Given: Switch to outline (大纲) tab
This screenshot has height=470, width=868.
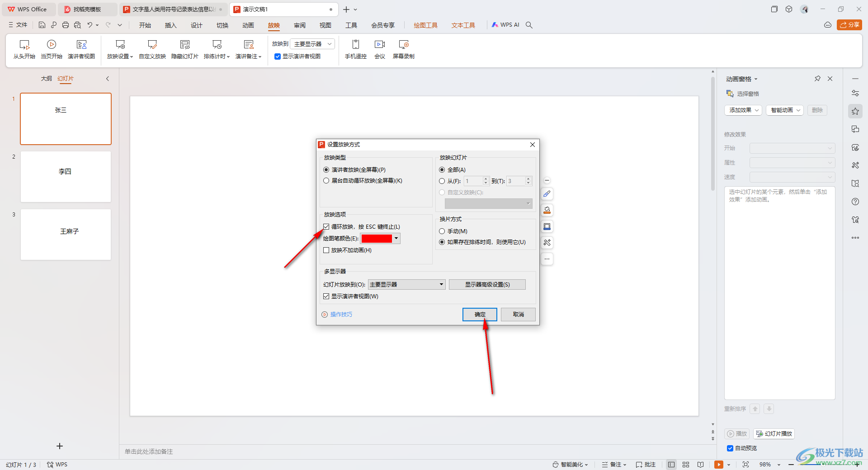Looking at the screenshot, I should point(47,79).
